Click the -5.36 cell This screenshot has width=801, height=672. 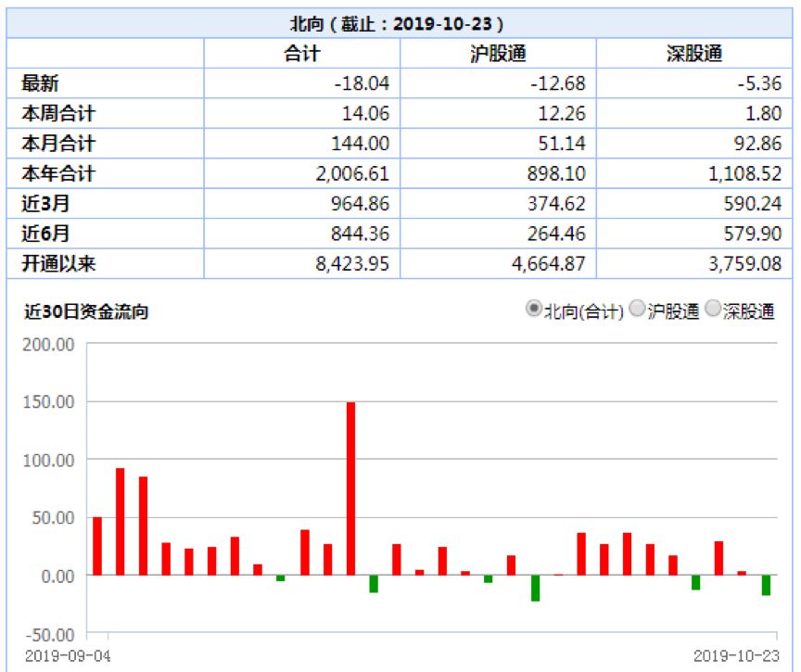click(x=759, y=83)
